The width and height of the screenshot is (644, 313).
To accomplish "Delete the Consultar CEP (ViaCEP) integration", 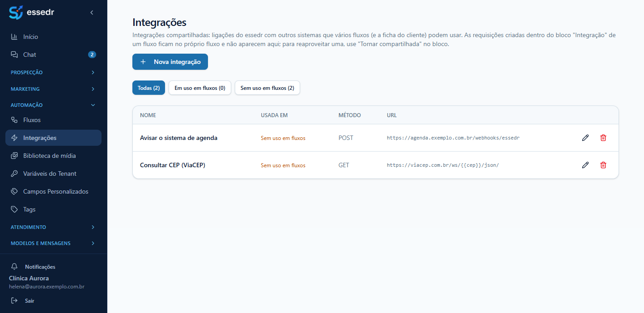I will point(603,165).
